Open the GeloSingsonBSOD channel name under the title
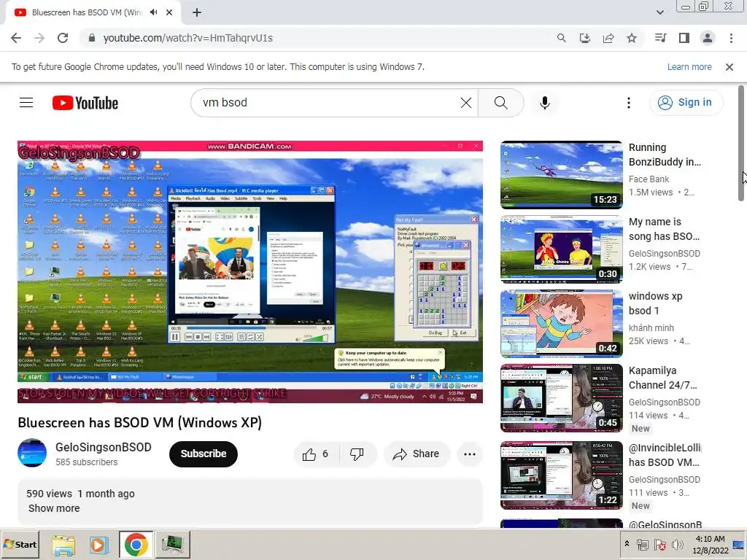Viewport: 747px width, 560px height. [x=104, y=447]
